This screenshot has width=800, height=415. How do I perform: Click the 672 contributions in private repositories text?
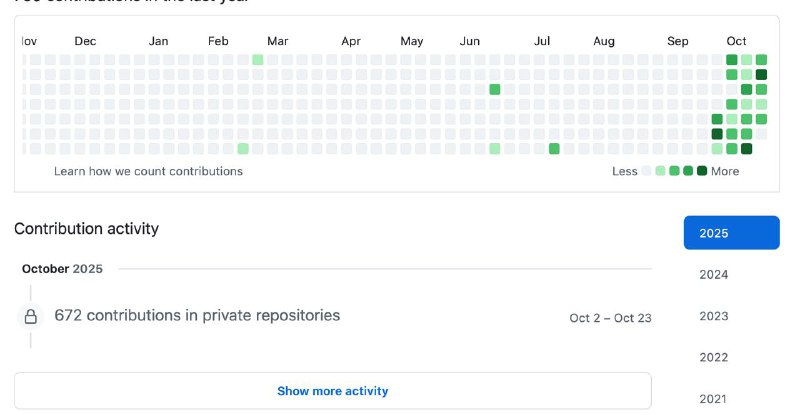pyautogui.click(x=197, y=315)
